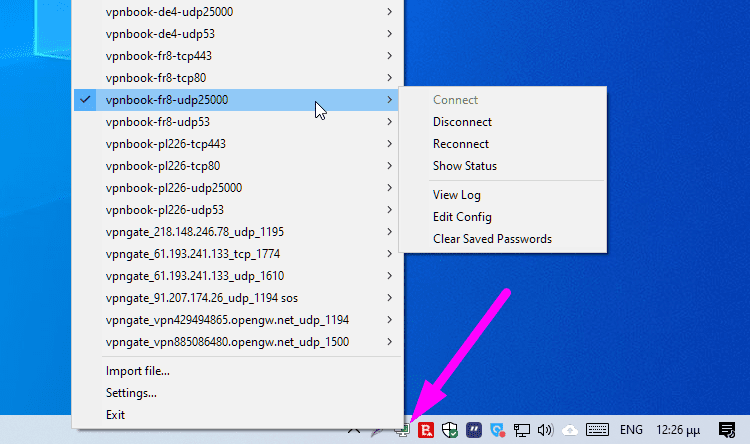The width and height of the screenshot is (750, 444).
Task: Choose Disconnect from the submenu
Action: pos(462,122)
